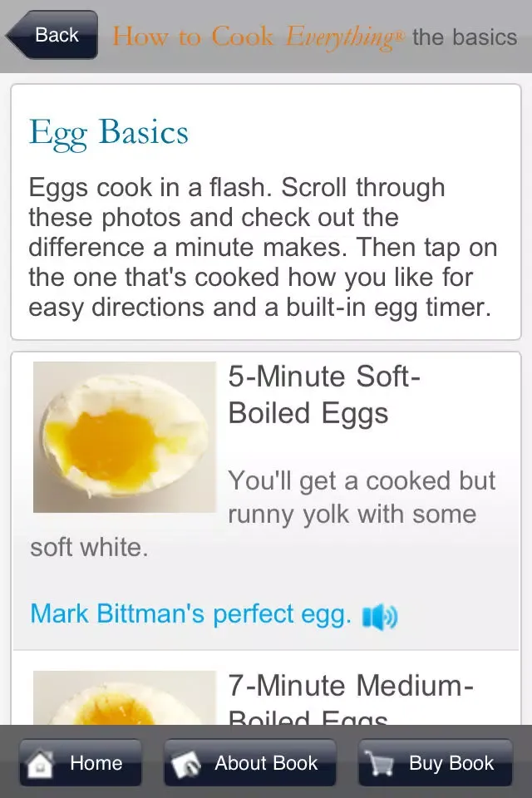This screenshot has width=532, height=798.
Task: Go back using the Back button
Action: point(53,35)
